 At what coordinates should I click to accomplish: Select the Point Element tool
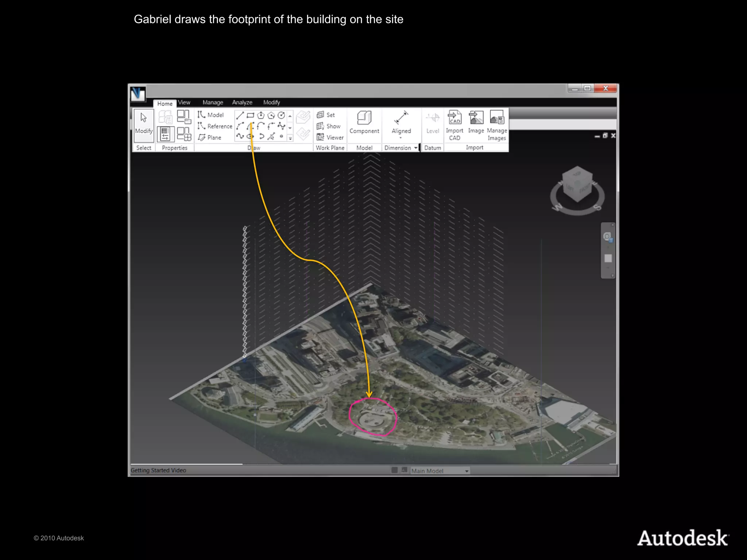point(281,136)
